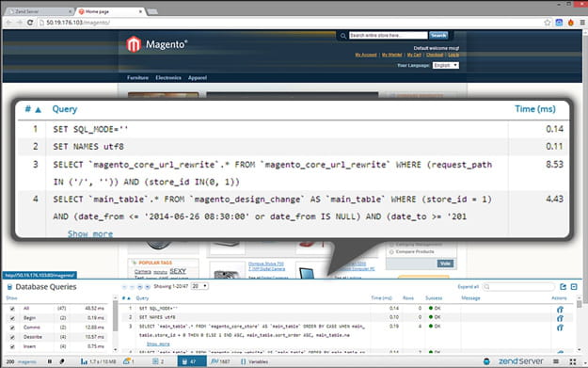The height and width of the screenshot is (368, 588).
Task: Click the Database Queries search field
Action: (519, 287)
